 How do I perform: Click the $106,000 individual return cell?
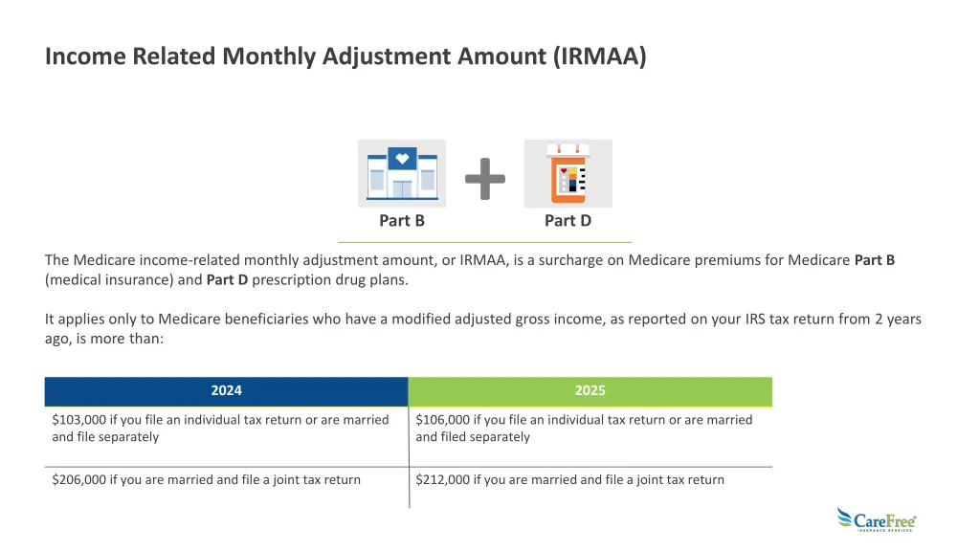(x=584, y=428)
